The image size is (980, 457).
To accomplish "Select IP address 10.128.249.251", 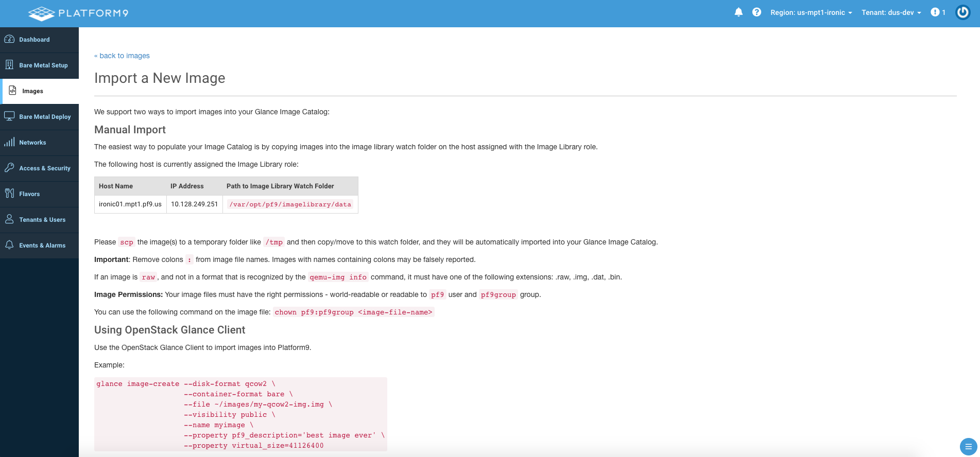I will click(x=195, y=204).
